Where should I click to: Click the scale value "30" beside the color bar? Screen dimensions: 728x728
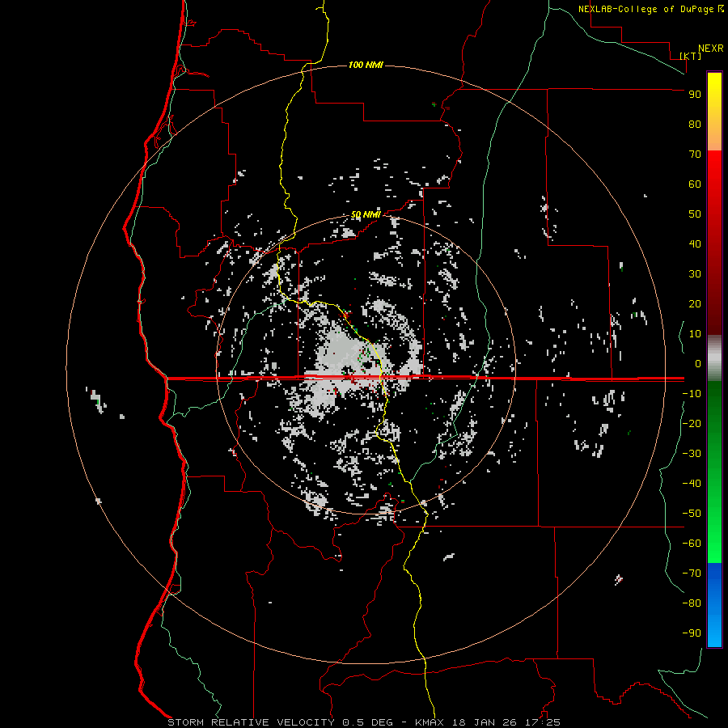coord(695,274)
